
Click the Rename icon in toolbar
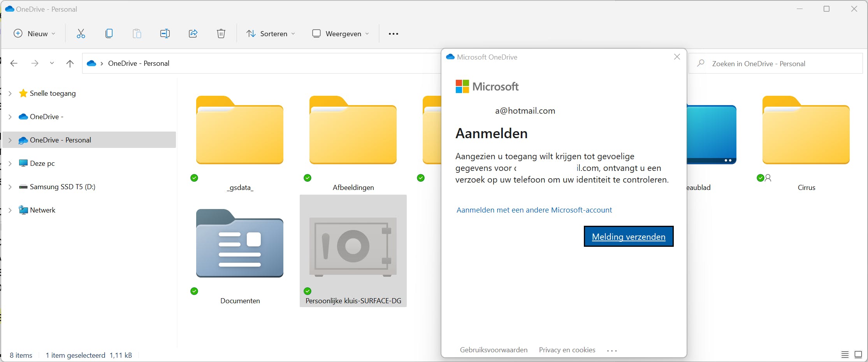pyautogui.click(x=165, y=34)
